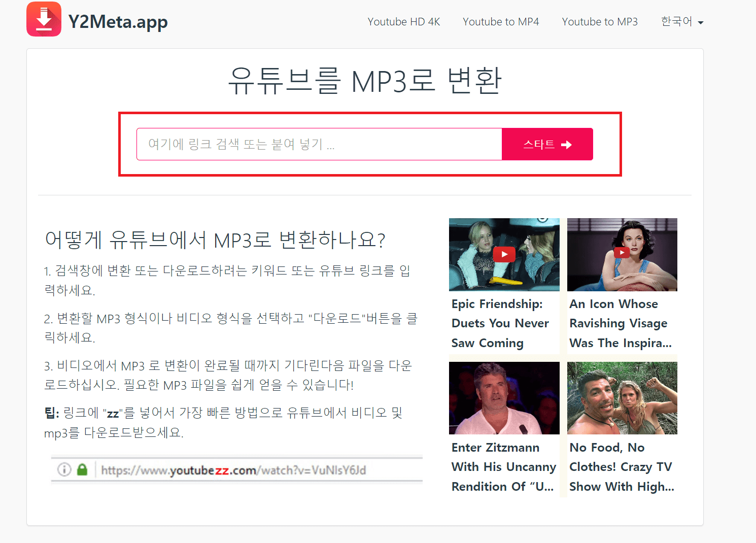Click step 2 text about 변환할 MP3 형식
The height and width of the screenshot is (543, 756).
(x=231, y=327)
